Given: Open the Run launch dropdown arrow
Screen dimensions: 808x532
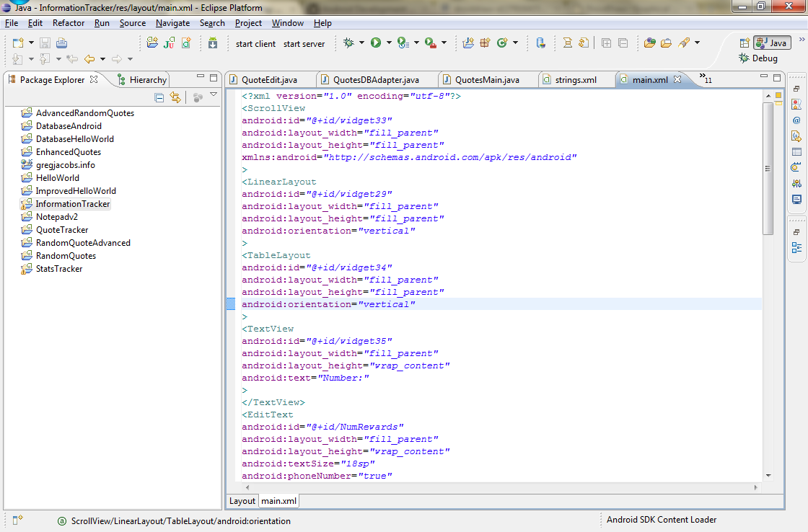Looking at the screenshot, I should pyautogui.click(x=389, y=43).
